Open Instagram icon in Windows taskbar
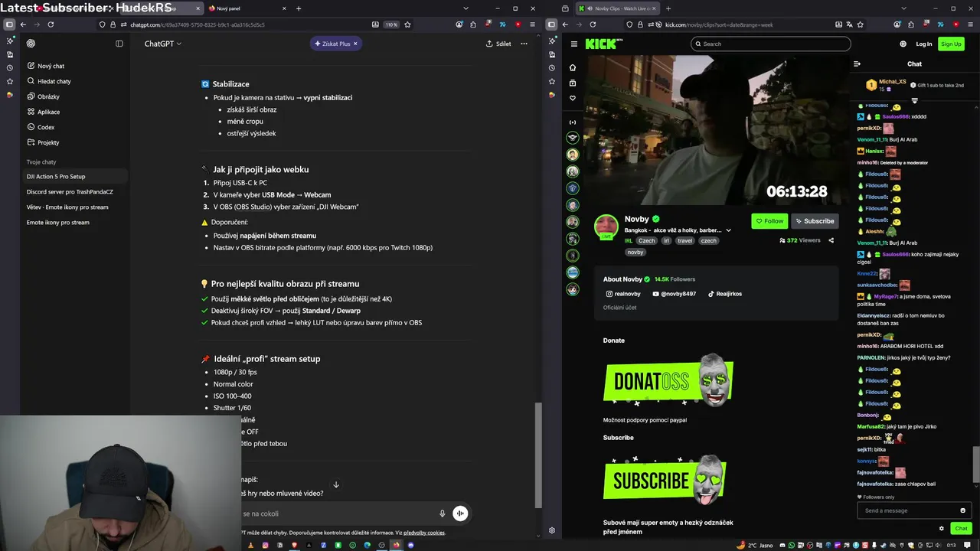Screen dimensions: 980x551 (265, 545)
